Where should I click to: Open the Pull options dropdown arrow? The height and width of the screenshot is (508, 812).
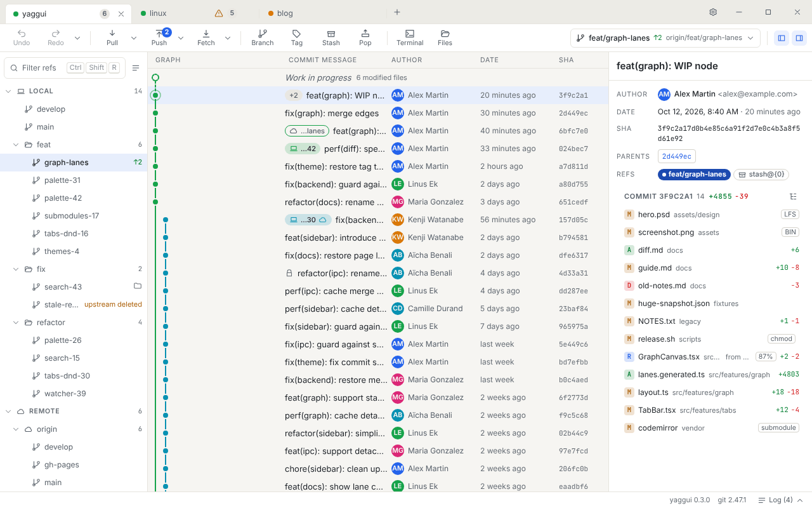click(134, 38)
